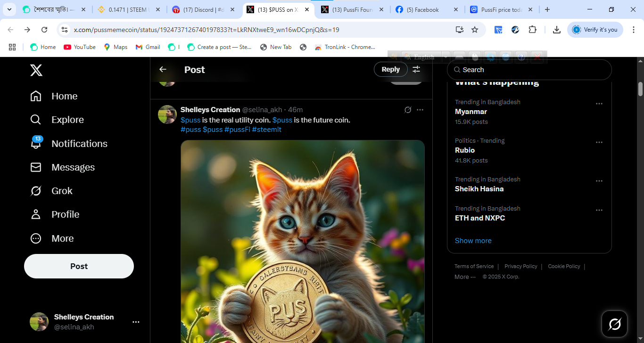This screenshot has width=644, height=343.
Task: Click the 46m timestamp on the post
Action: click(296, 110)
